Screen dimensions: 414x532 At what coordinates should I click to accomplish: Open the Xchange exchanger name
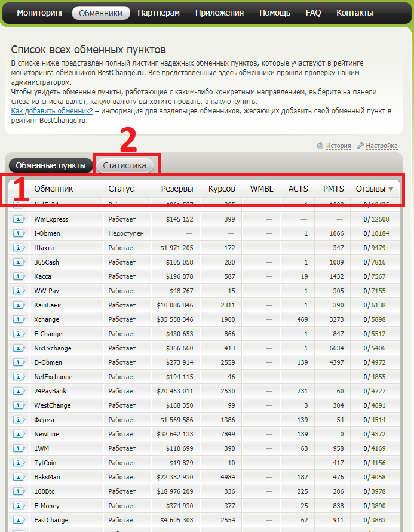47,319
